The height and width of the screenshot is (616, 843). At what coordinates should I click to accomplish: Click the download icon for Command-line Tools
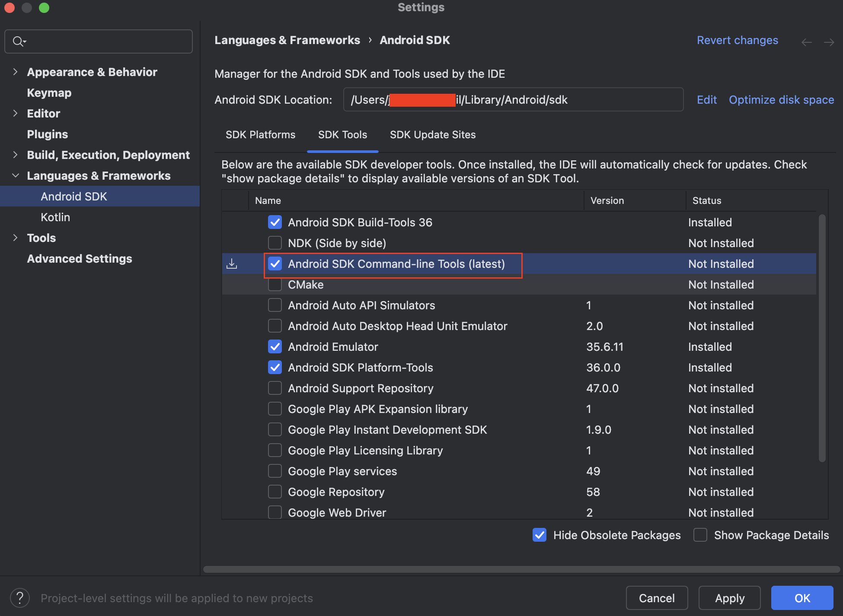tap(232, 264)
